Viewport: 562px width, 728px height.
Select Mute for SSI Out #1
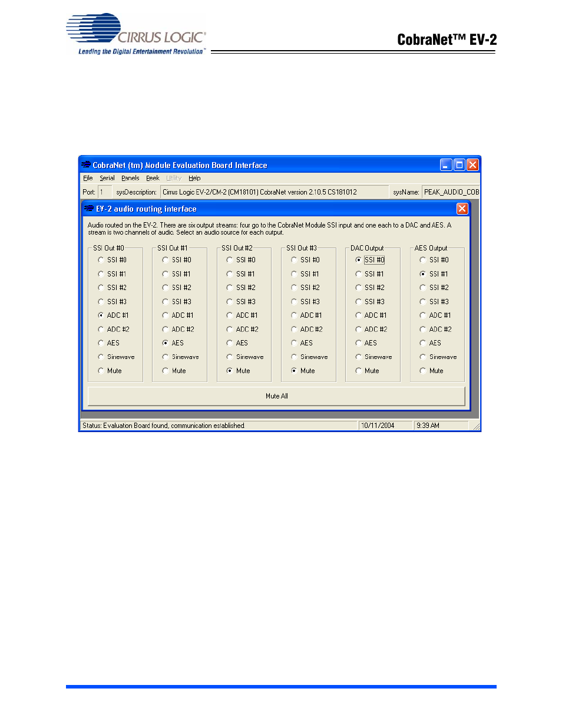click(166, 371)
